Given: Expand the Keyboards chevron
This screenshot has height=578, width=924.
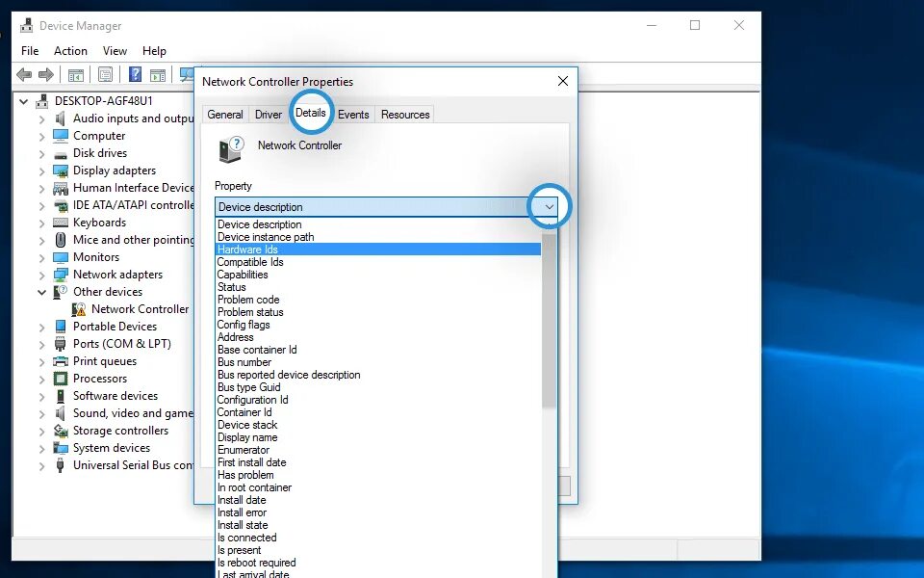Looking at the screenshot, I should click(x=41, y=223).
